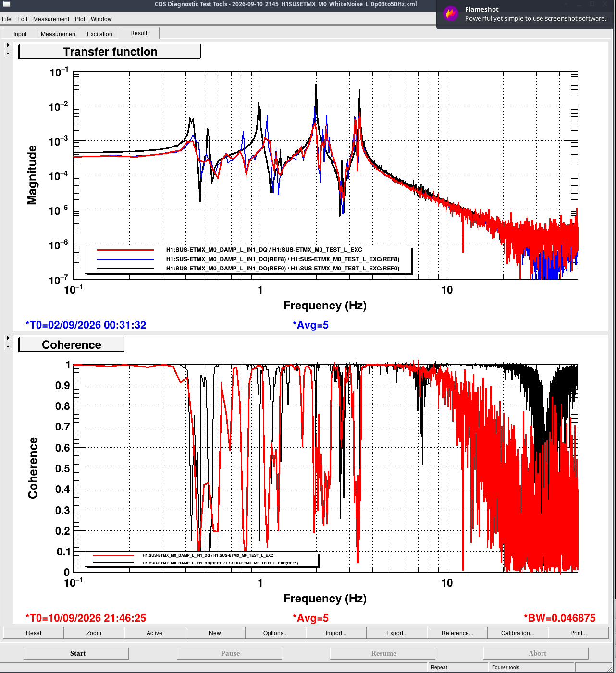
Task: Open the Measurement menu
Action: [51, 19]
